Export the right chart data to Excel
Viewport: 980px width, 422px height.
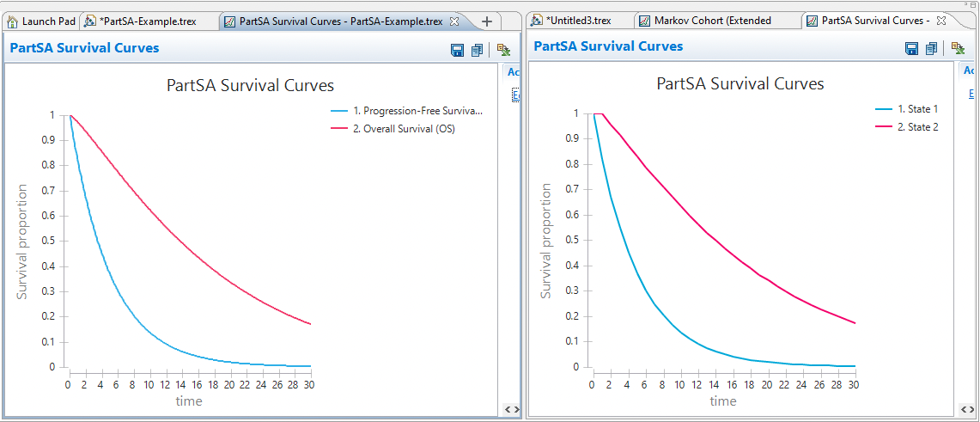coord(958,49)
